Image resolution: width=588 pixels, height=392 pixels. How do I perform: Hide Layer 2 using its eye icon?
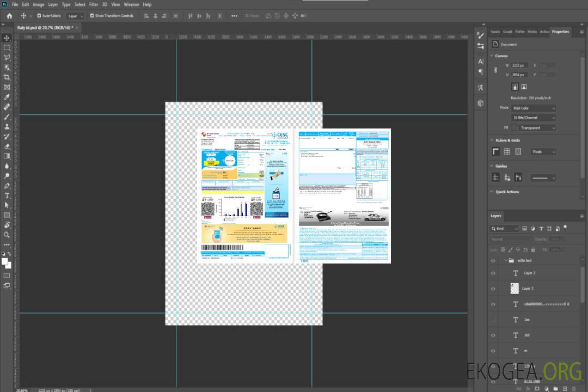point(493,273)
